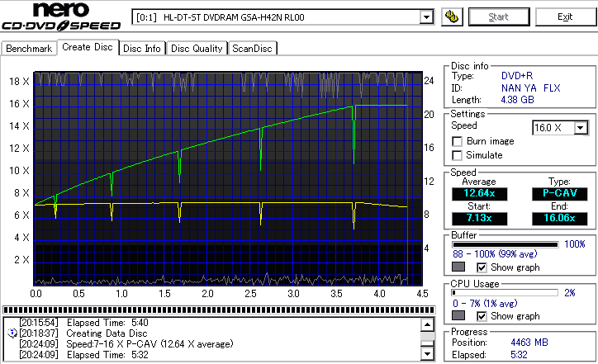Screen dimensions: 598x364
Task: Click the CPU Usage progress bar
Action: (505, 293)
